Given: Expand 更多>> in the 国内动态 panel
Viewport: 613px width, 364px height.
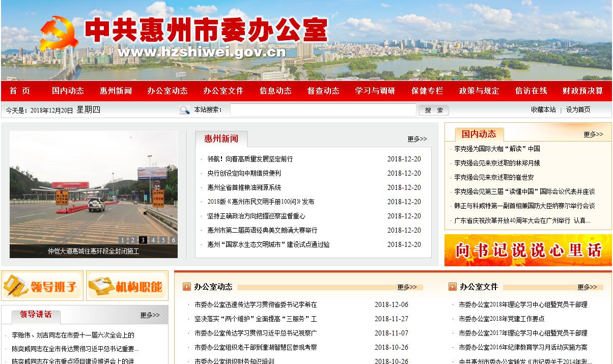Looking at the screenshot, I should (x=593, y=134).
